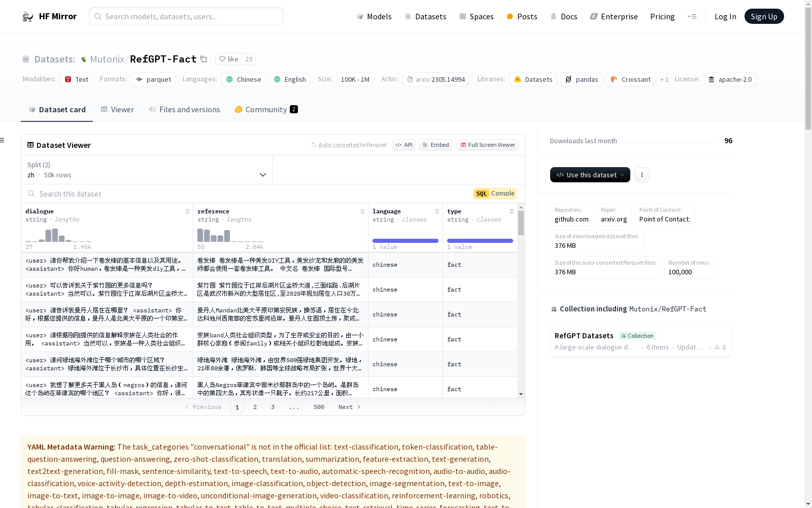Go to page 3 of results

tap(273, 407)
